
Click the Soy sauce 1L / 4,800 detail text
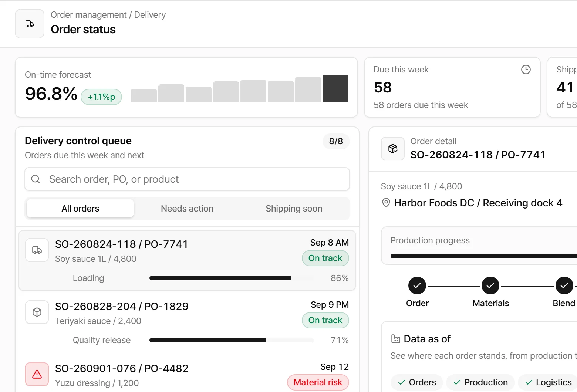coord(421,186)
